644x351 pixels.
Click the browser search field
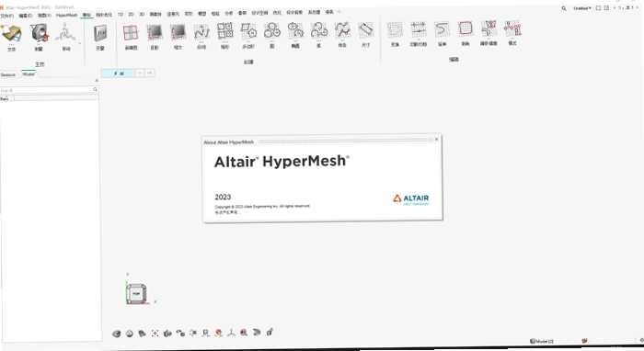tap(46, 90)
